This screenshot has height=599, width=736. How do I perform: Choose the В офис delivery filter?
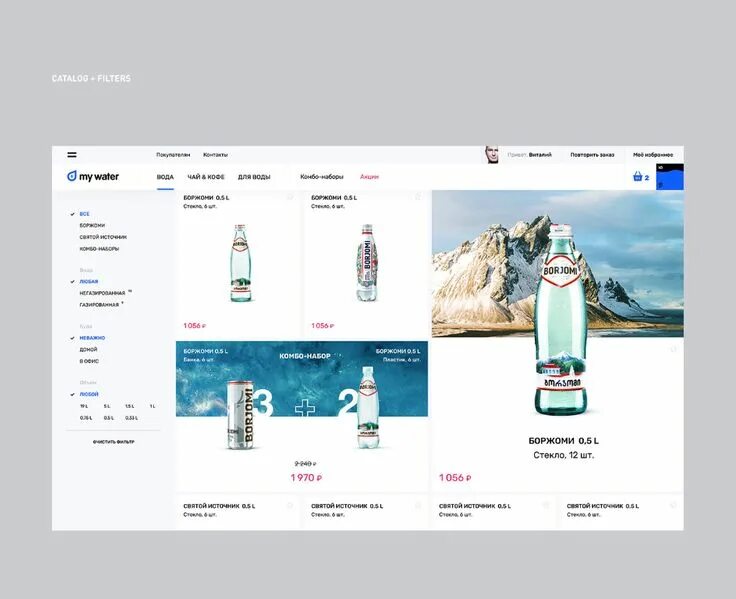coord(89,361)
